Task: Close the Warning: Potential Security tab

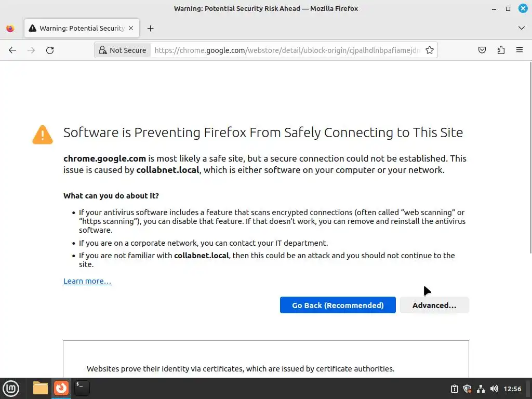Action: point(131,29)
